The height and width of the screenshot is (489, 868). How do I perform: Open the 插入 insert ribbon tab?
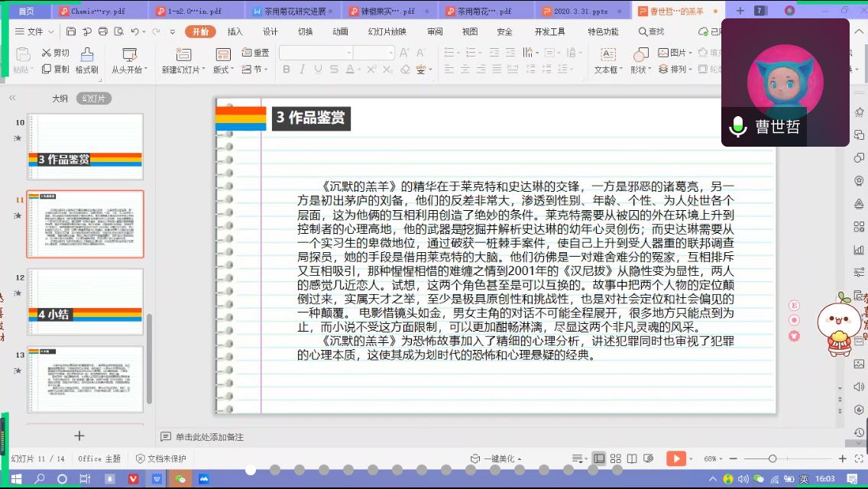pyautogui.click(x=235, y=31)
